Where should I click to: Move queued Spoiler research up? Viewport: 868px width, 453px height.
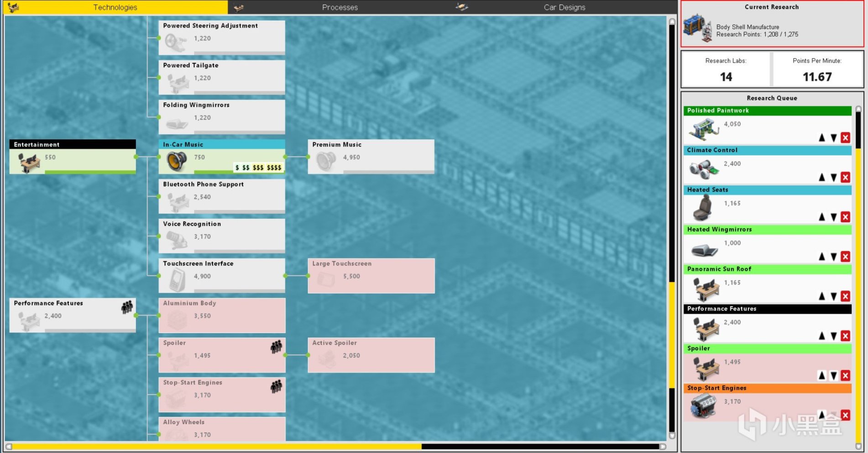tap(822, 376)
